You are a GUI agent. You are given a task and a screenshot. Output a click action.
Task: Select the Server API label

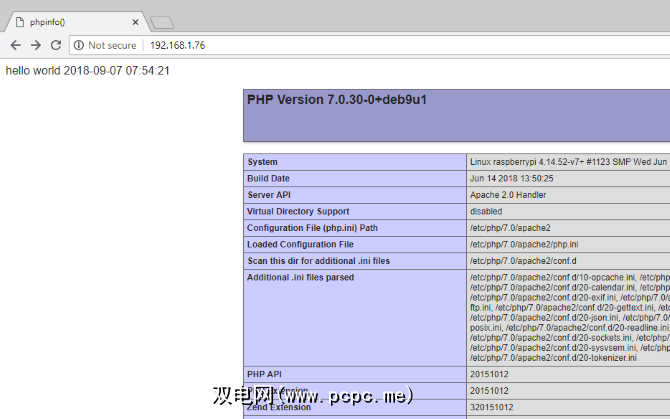pos(269,195)
